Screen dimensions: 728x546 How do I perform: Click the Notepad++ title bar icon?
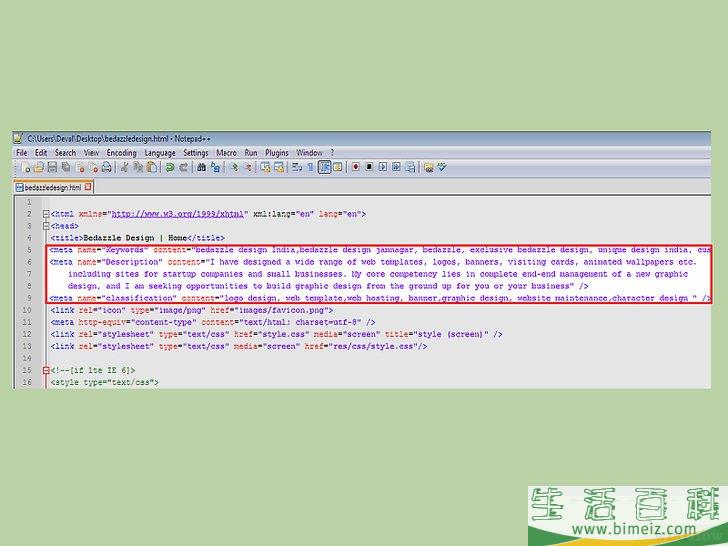click(x=19, y=138)
